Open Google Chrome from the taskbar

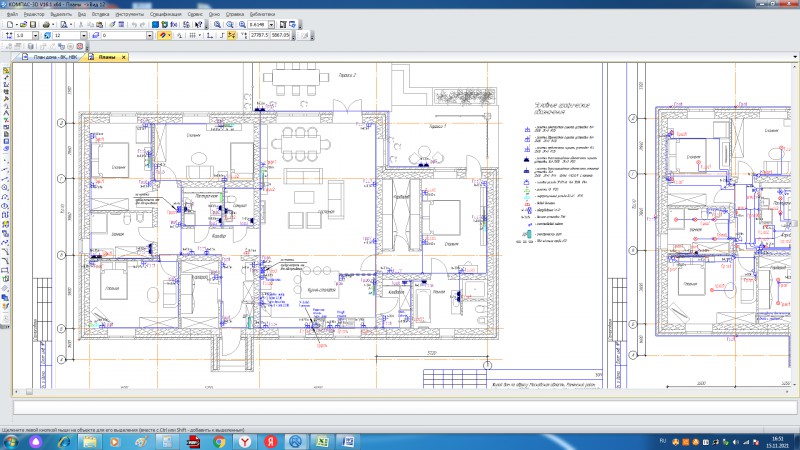[219, 441]
